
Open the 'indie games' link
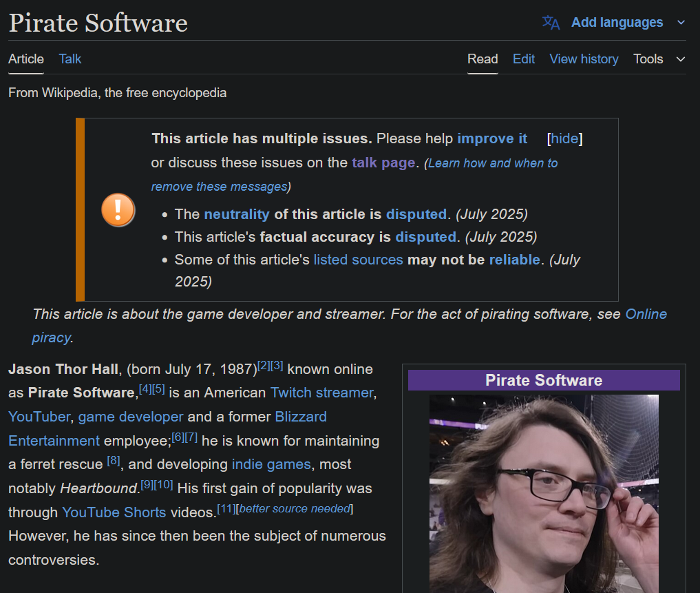point(271,465)
